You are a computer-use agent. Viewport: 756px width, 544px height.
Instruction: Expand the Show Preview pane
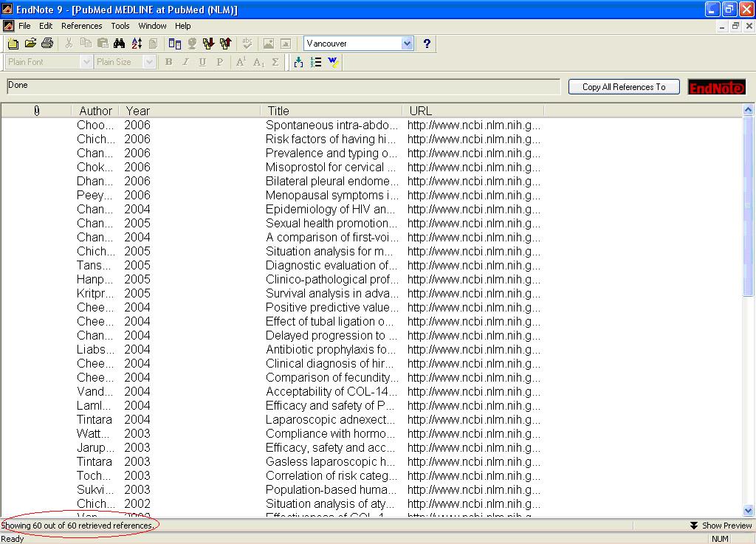pyautogui.click(x=721, y=526)
